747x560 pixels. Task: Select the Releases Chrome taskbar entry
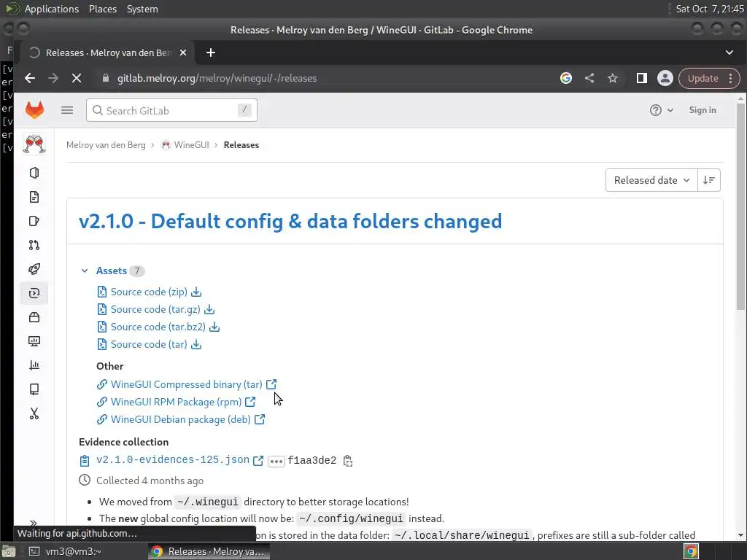click(x=209, y=551)
